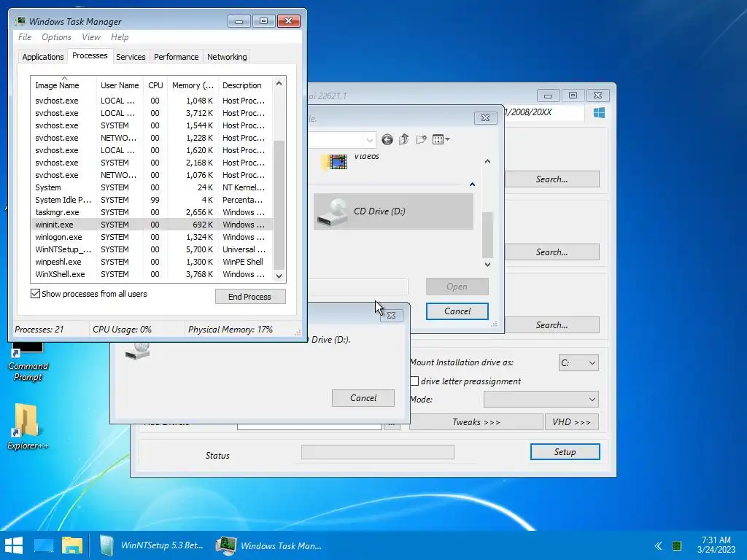Select the Videos folder icon
Screen dimensions: 747x560
point(336,162)
